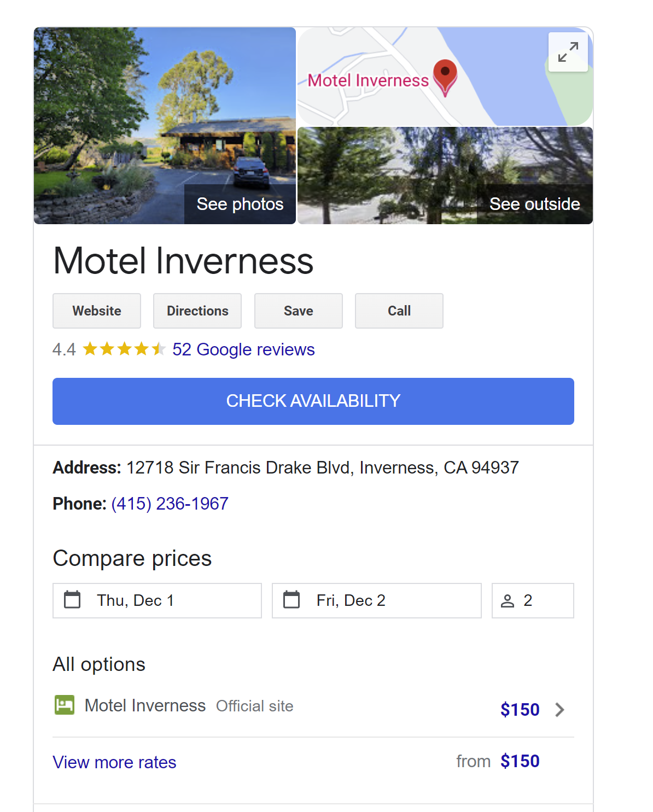
Task: Click the check-out calendar icon
Action: [x=291, y=600]
